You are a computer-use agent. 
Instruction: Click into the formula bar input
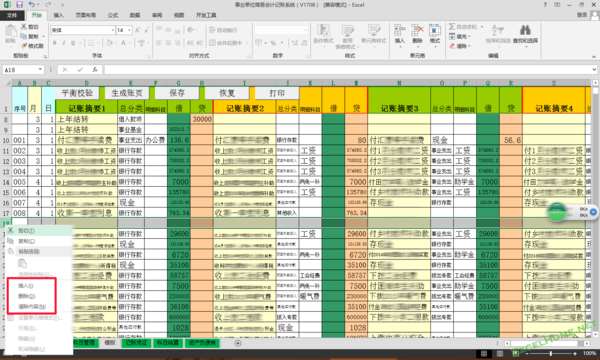point(347,70)
